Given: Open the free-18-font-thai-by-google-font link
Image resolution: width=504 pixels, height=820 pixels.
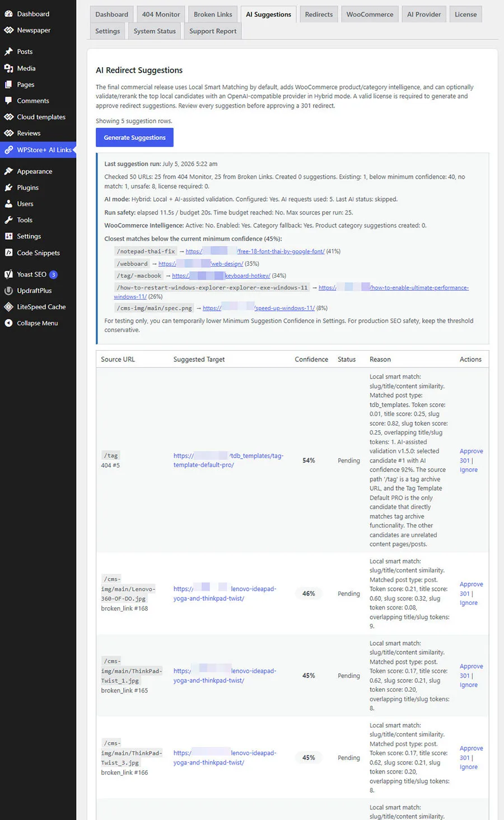Looking at the screenshot, I should 255,251.
